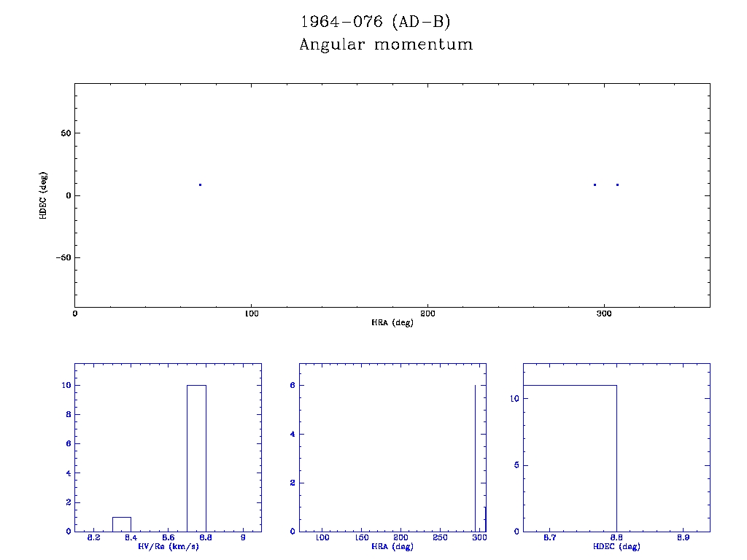
Task: Click the HV/Re (km/s) axis label
Action: [168, 547]
